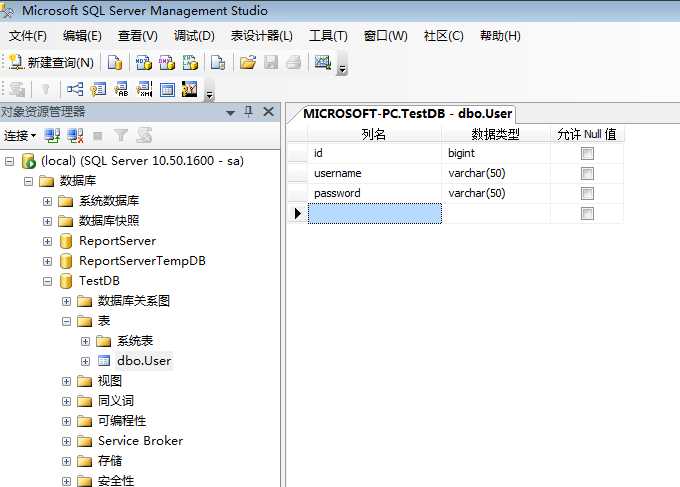Open the 窗口(W) menu

pyautogui.click(x=386, y=36)
